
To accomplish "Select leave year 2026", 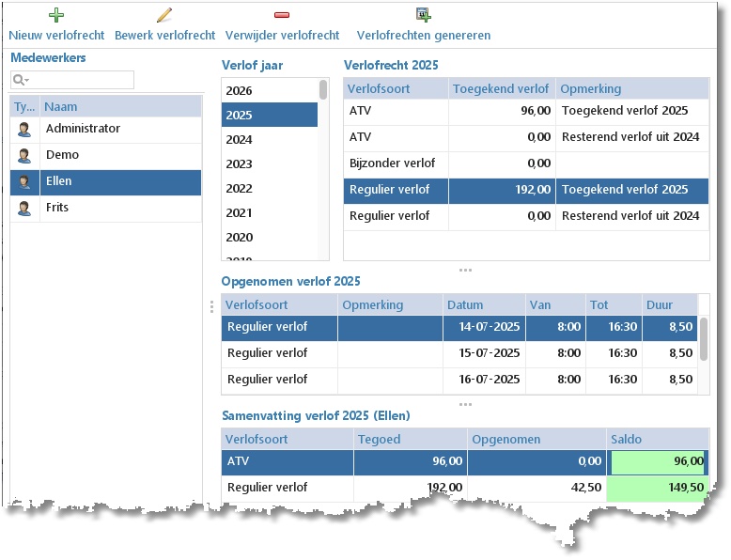I will click(x=270, y=90).
